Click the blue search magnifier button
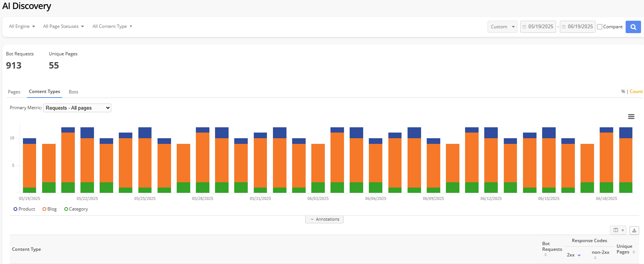 click(633, 27)
